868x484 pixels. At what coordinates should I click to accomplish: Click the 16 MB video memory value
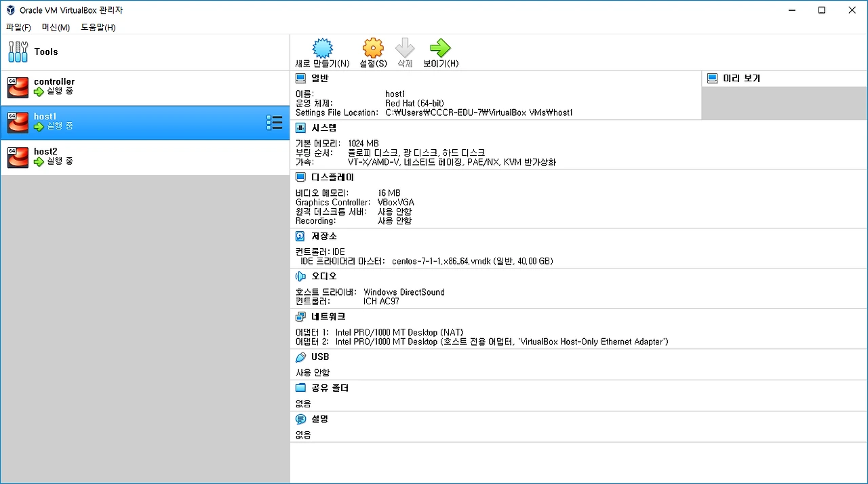tap(389, 193)
